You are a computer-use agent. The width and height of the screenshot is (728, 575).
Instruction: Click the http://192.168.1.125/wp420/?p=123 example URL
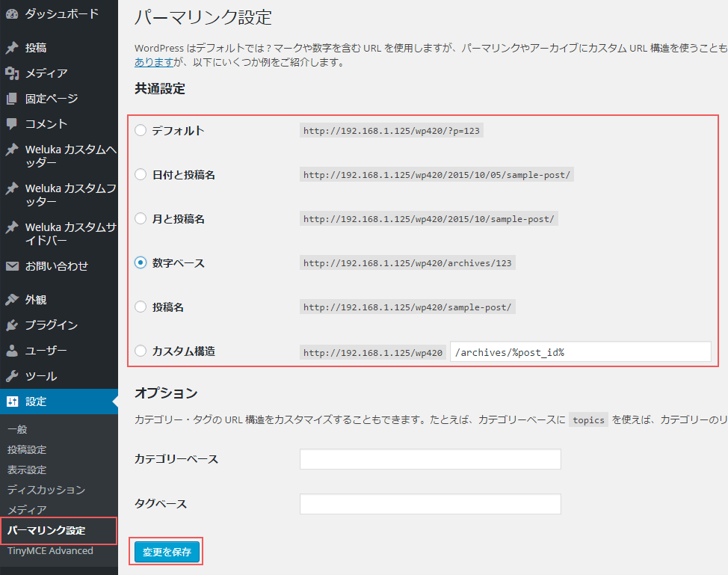click(392, 131)
